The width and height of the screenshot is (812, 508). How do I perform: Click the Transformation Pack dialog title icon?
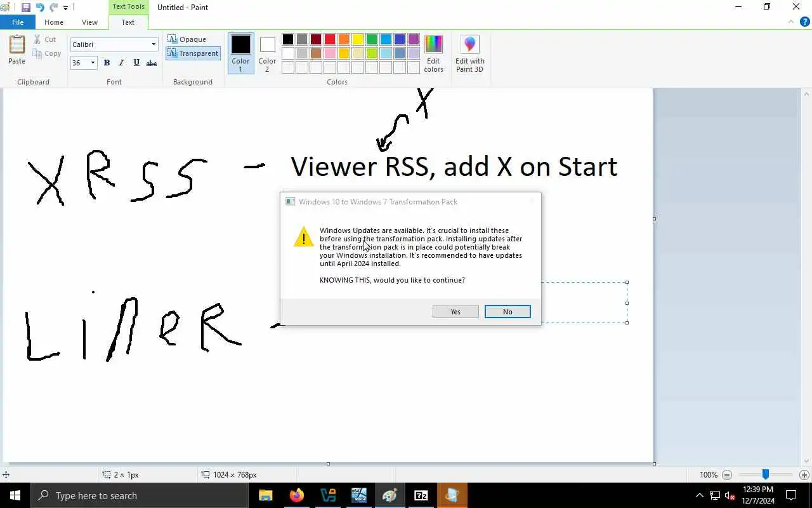291,202
